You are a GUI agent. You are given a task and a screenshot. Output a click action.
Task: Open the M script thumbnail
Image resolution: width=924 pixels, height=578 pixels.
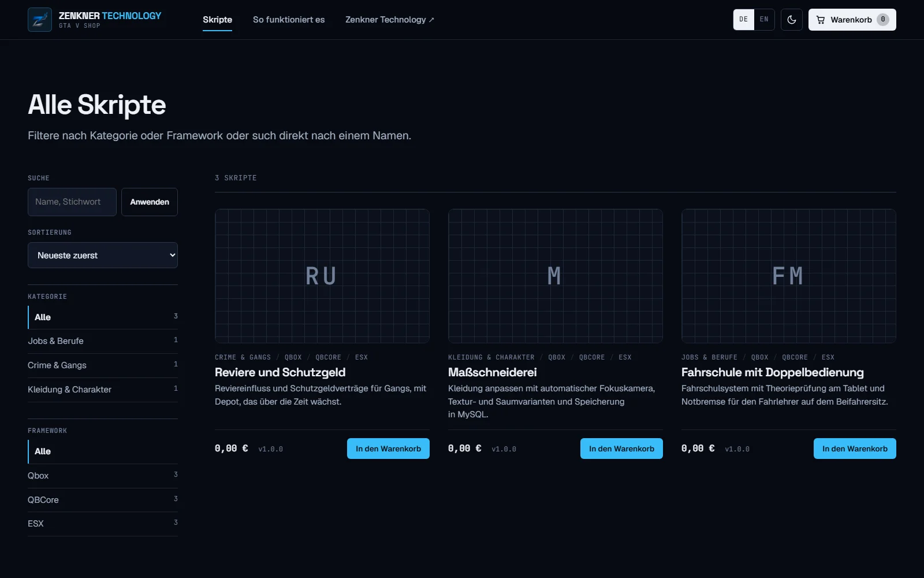click(556, 276)
